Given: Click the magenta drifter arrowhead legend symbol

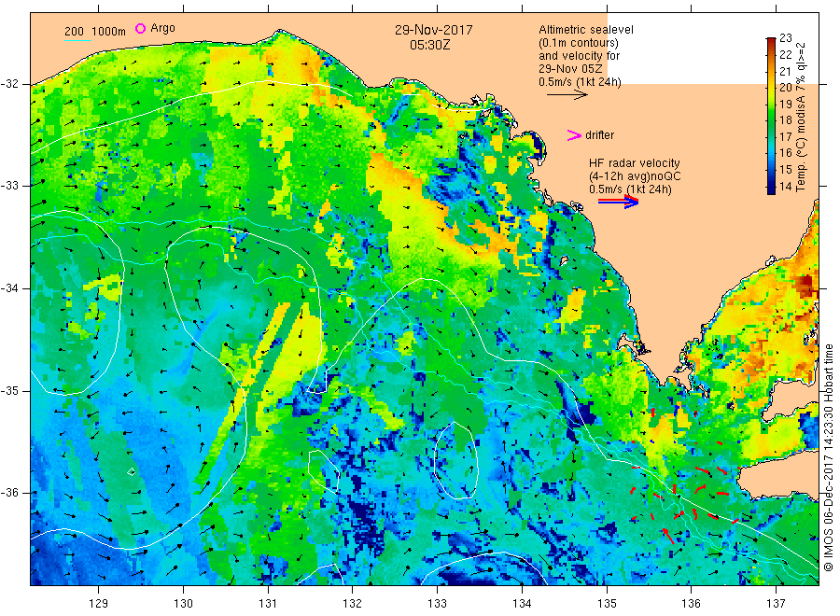Looking at the screenshot, I should click(x=574, y=135).
